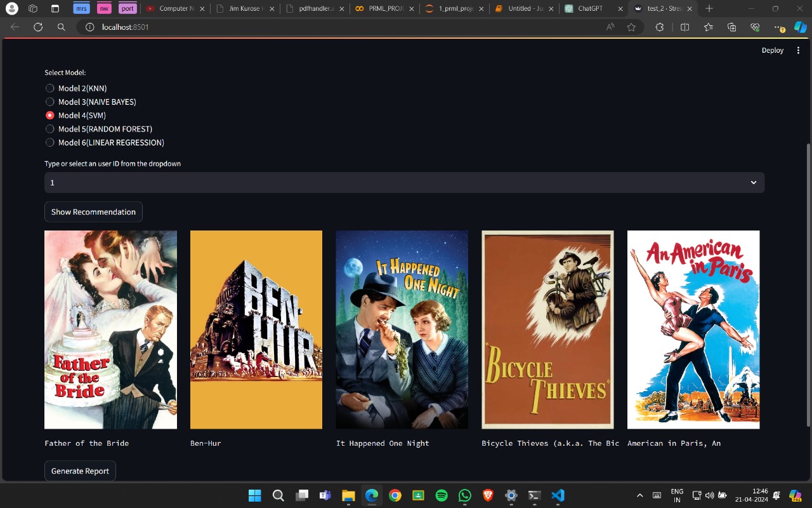Open Spotify from taskbar
Screen dimensions: 812x508
click(x=442, y=495)
